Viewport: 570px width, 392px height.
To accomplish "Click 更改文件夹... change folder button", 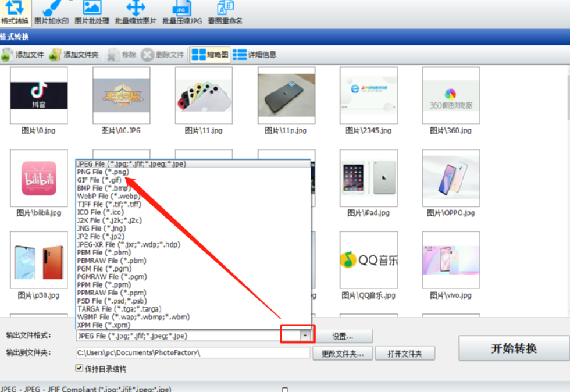I will click(x=343, y=354).
